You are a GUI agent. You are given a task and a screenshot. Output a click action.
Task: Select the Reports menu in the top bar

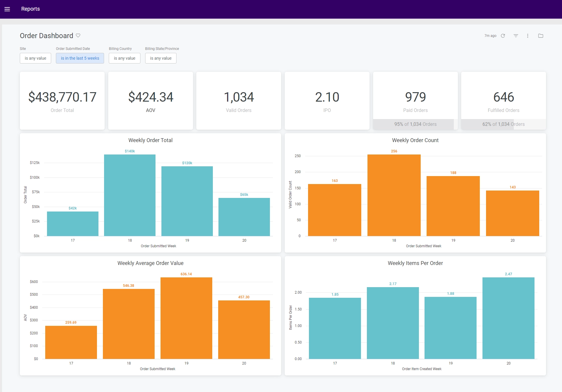coord(30,9)
